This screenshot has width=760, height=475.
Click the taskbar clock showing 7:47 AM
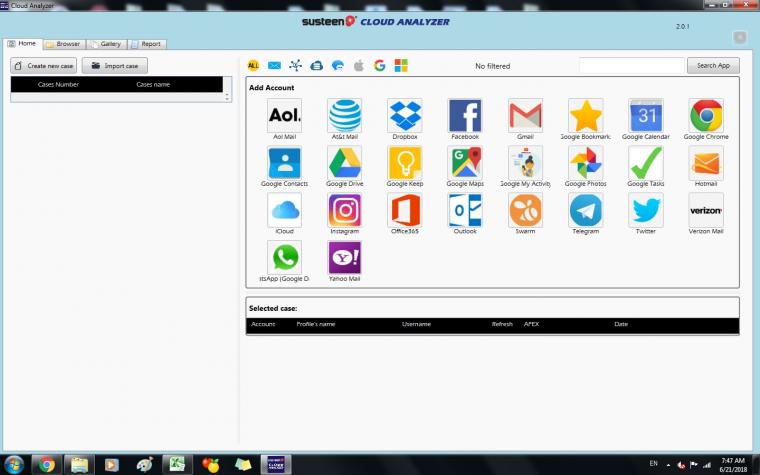click(732, 465)
